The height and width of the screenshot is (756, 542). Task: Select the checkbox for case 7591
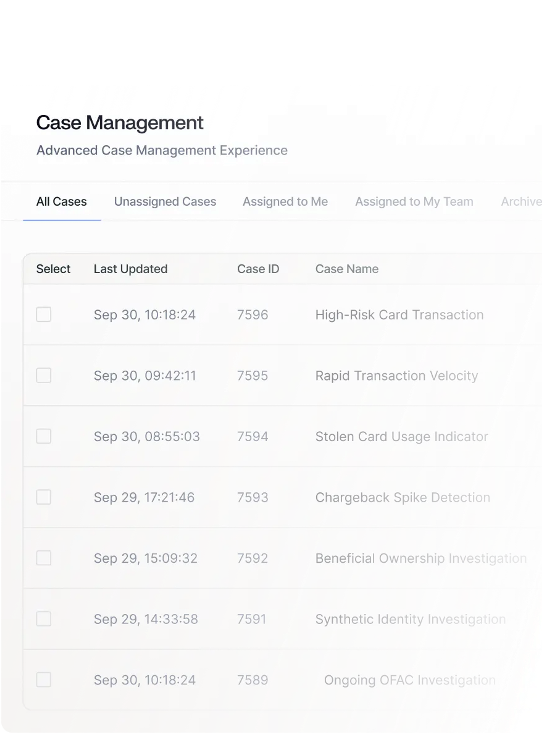[44, 619]
